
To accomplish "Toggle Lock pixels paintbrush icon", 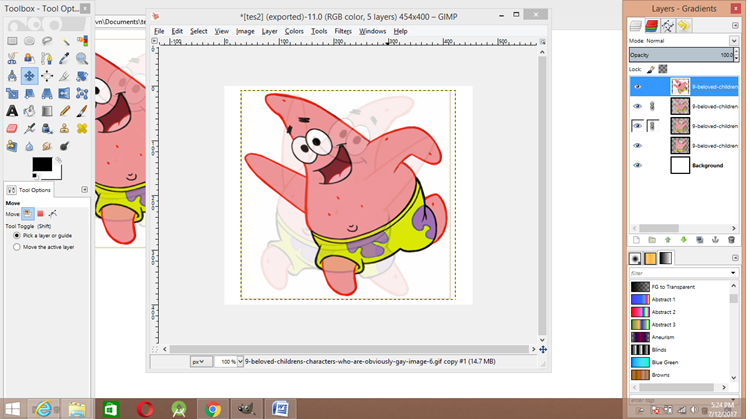I will pos(650,69).
